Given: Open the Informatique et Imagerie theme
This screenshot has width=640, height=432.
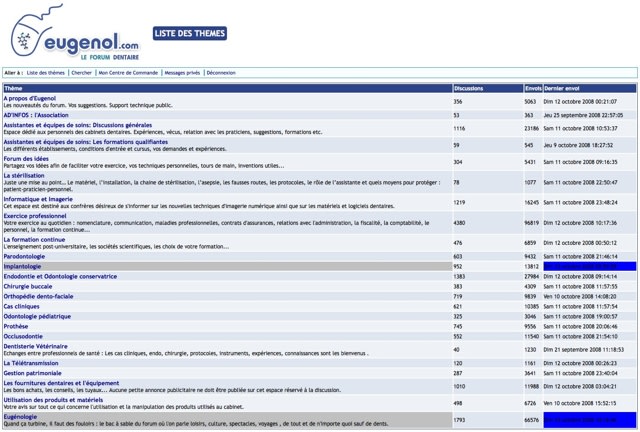Looking at the screenshot, I should coord(38,198).
